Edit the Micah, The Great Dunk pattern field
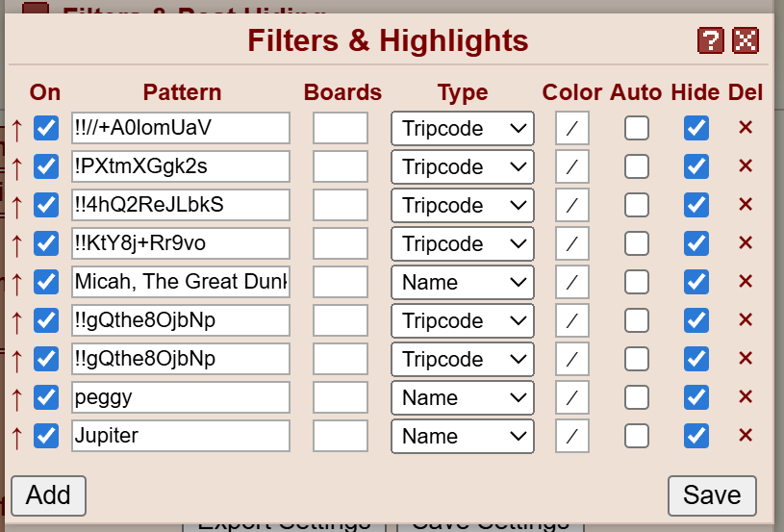The image size is (784, 532). point(181,282)
